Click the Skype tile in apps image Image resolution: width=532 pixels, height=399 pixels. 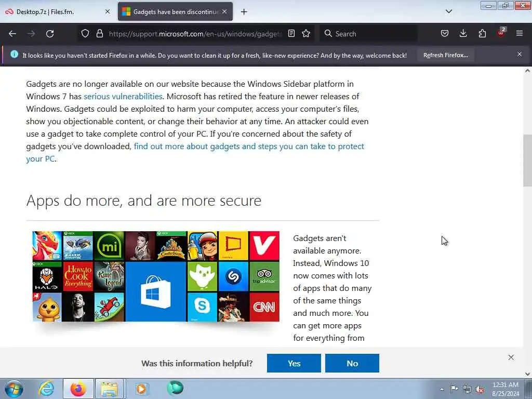[202, 307]
